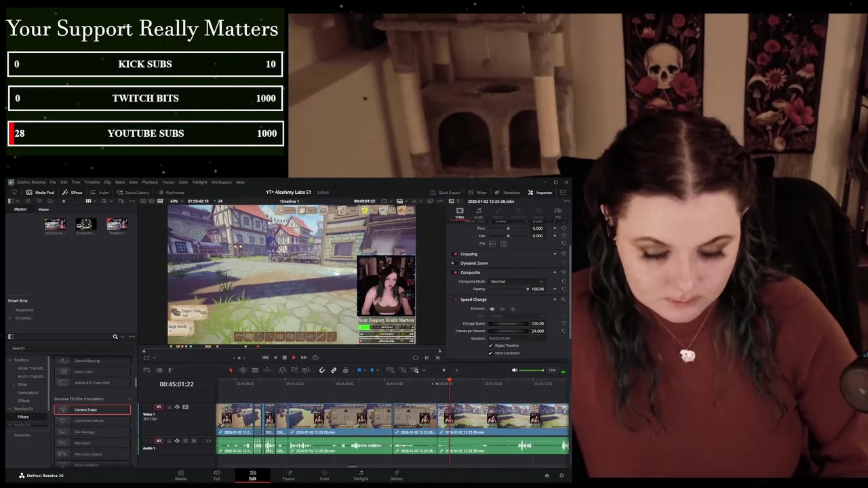868x488 pixels.
Task: Toggle linked selection chain icon
Action: (x=334, y=370)
